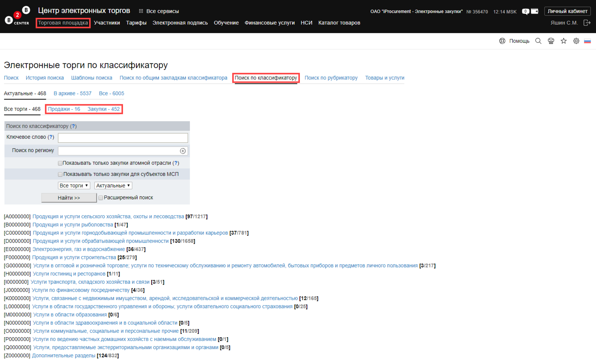Viewport: 596px width, 364px height.
Task: Open Электроэнергия, газ и водоснабжение category link
Action: [79, 249]
